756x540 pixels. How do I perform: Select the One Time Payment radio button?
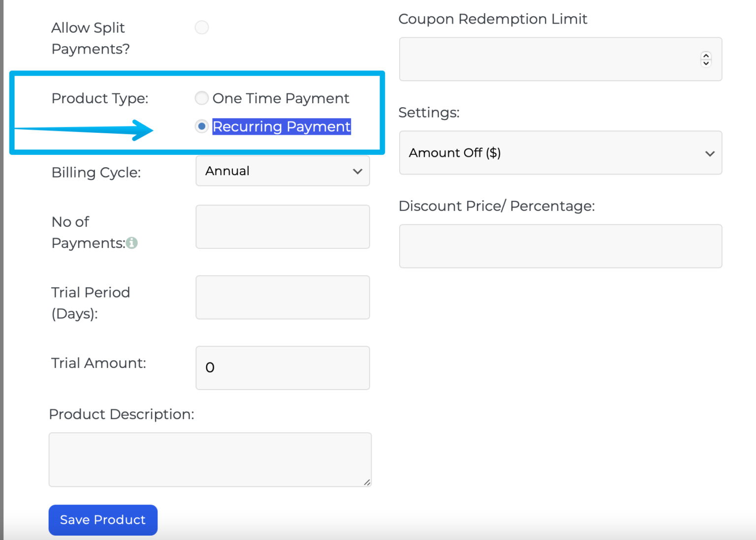point(202,98)
